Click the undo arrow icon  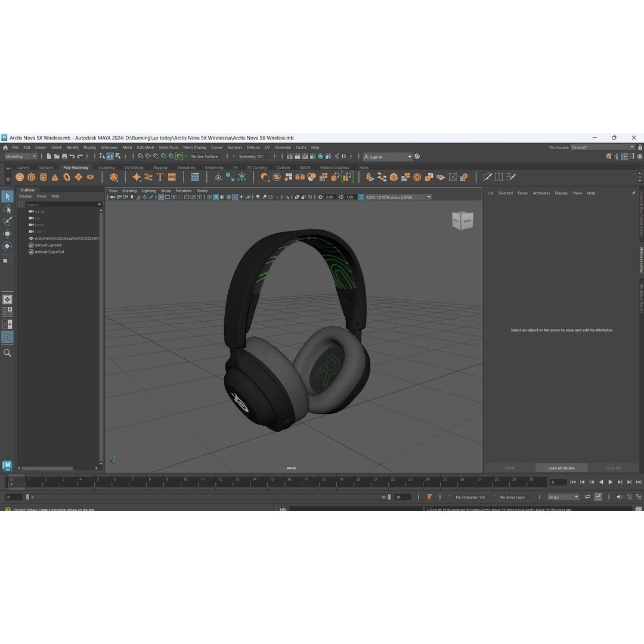coord(72,156)
